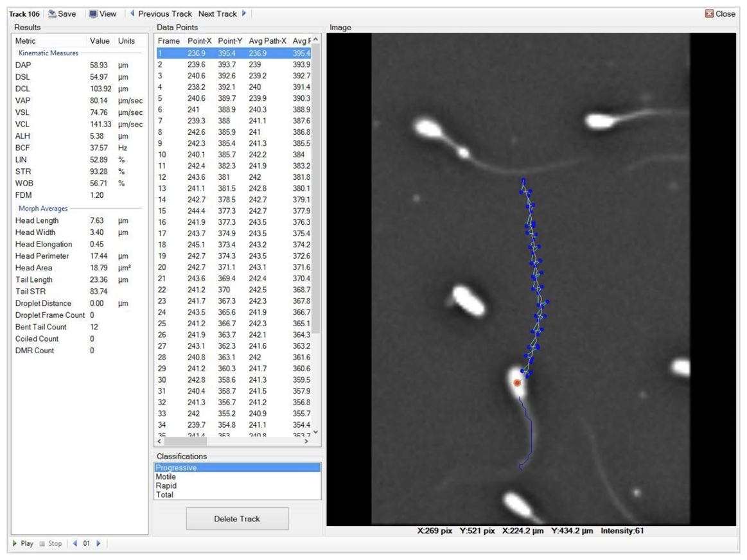Go to Previous Track arrow

point(132,13)
